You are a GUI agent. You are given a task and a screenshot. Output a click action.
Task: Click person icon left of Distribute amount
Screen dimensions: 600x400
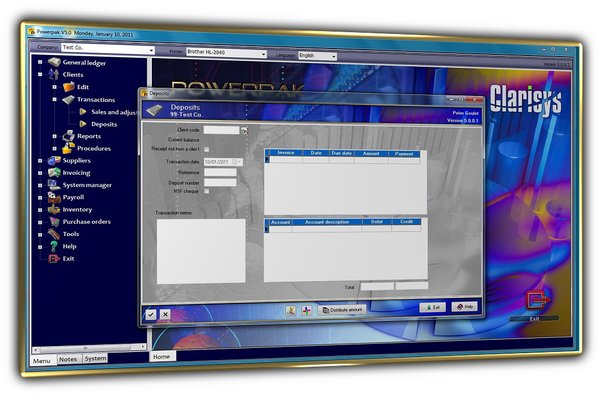coord(291,310)
